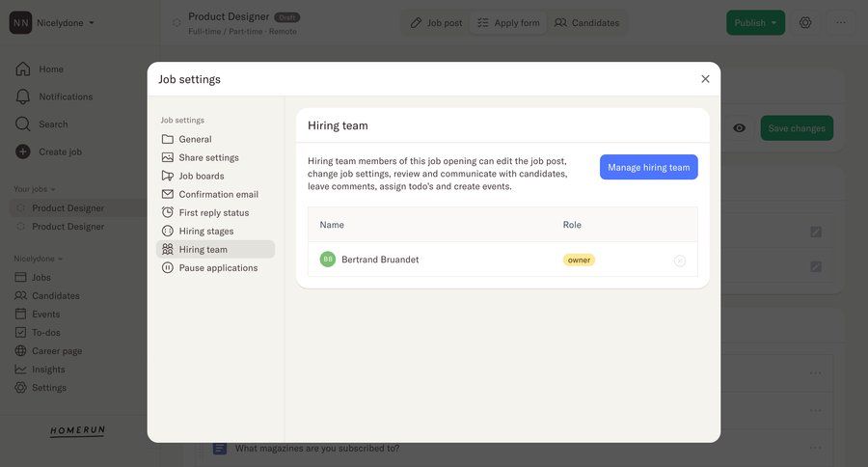The image size is (868, 467).
Task: Click the First reply status clock icon
Action: coord(167,212)
